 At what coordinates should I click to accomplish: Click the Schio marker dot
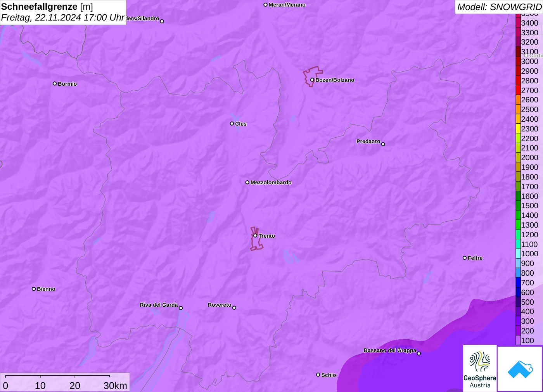coord(318,375)
